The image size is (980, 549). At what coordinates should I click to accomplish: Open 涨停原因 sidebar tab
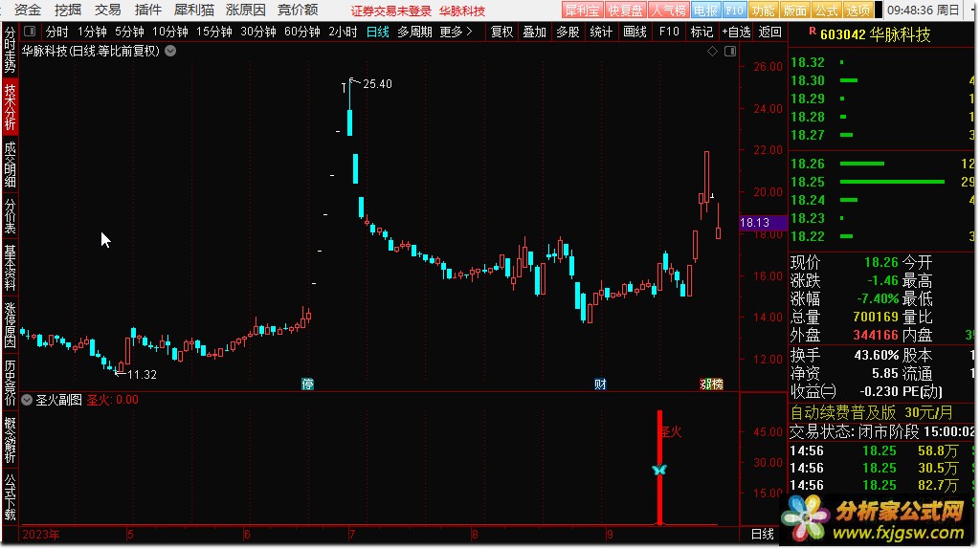pyautogui.click(x=10, y=325)
